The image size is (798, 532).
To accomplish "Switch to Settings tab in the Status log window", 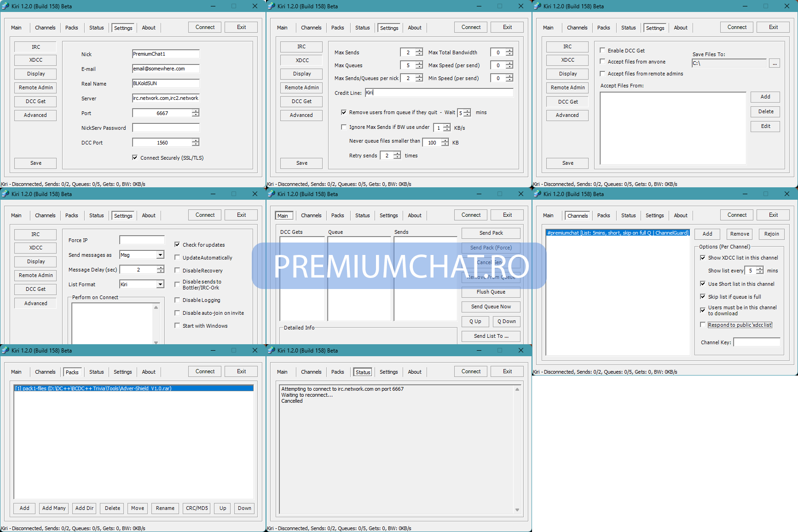I will 389,372.
